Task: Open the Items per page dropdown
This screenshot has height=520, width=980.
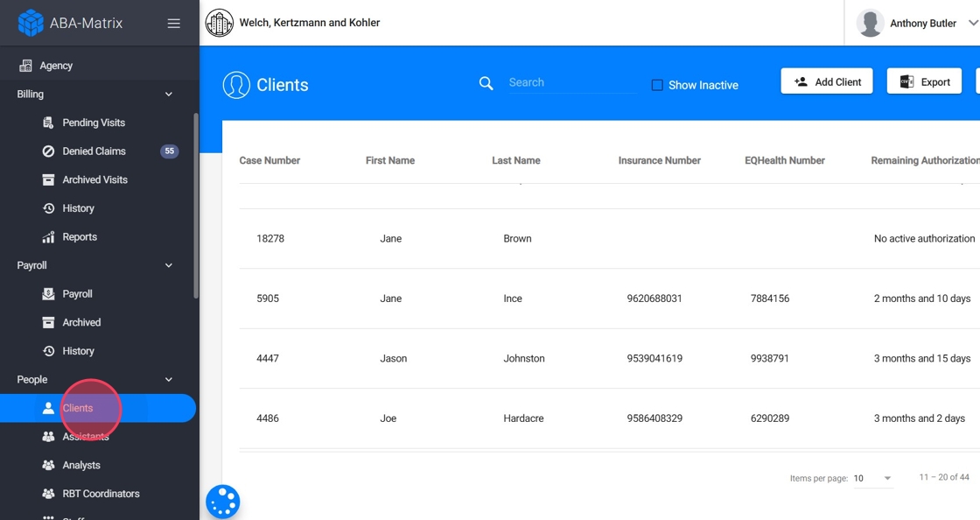Action: [x=872, y=478]
